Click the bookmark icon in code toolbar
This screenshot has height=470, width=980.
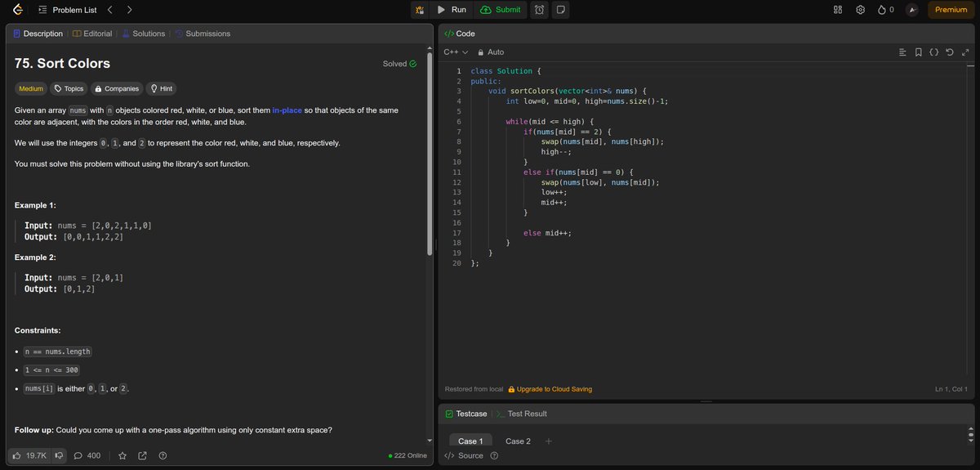pos(919,52)
